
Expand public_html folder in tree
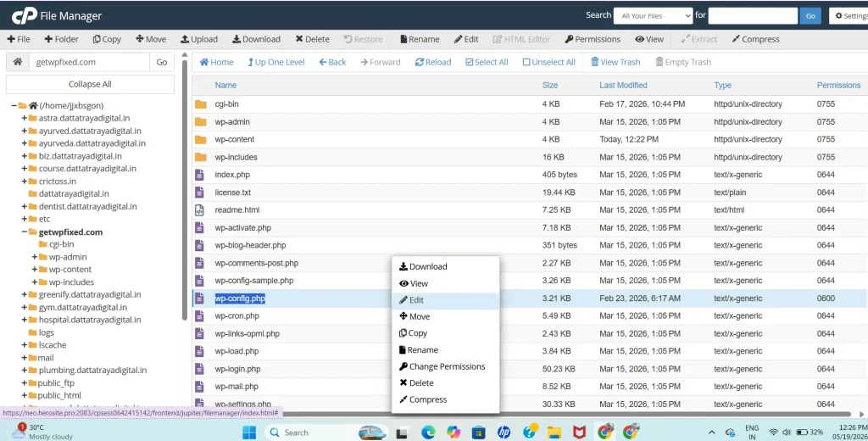25,395
